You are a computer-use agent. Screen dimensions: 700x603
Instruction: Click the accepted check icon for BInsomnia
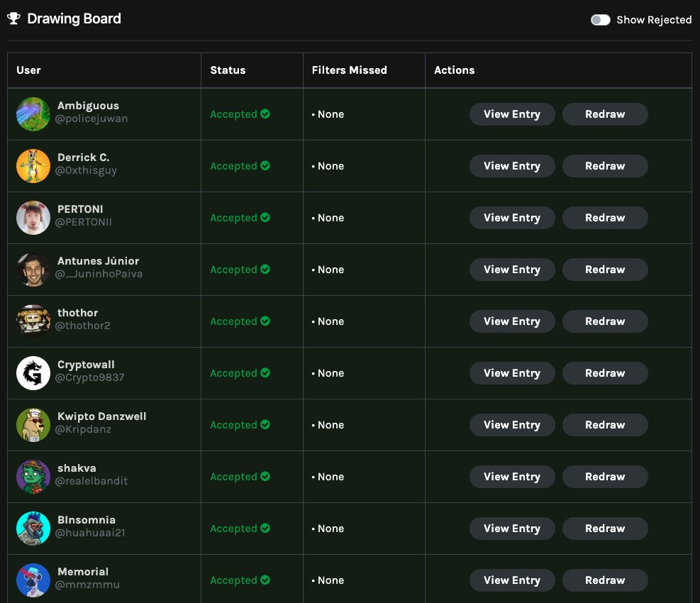(x=265, y=529)
